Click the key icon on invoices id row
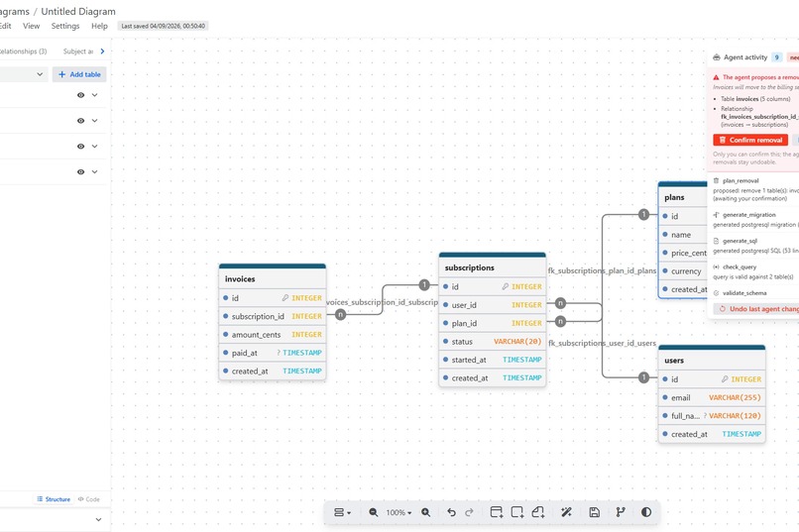The image size is (799, 532). coord(285,298)
